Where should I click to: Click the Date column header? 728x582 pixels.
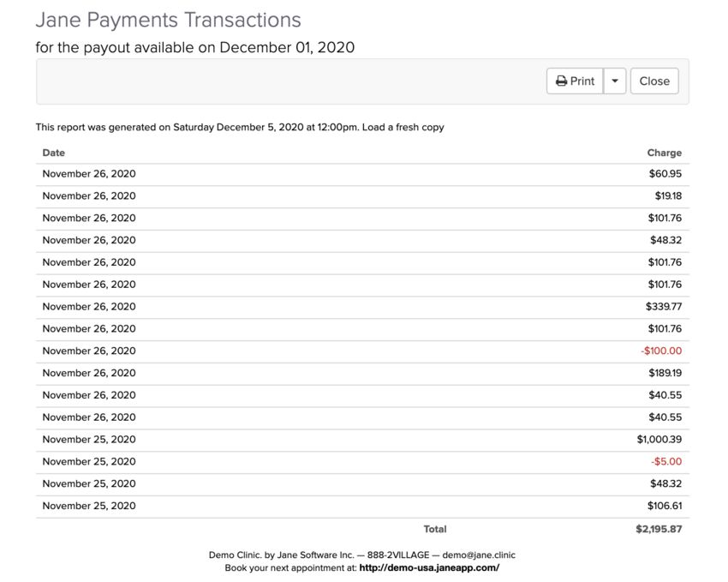54,153
